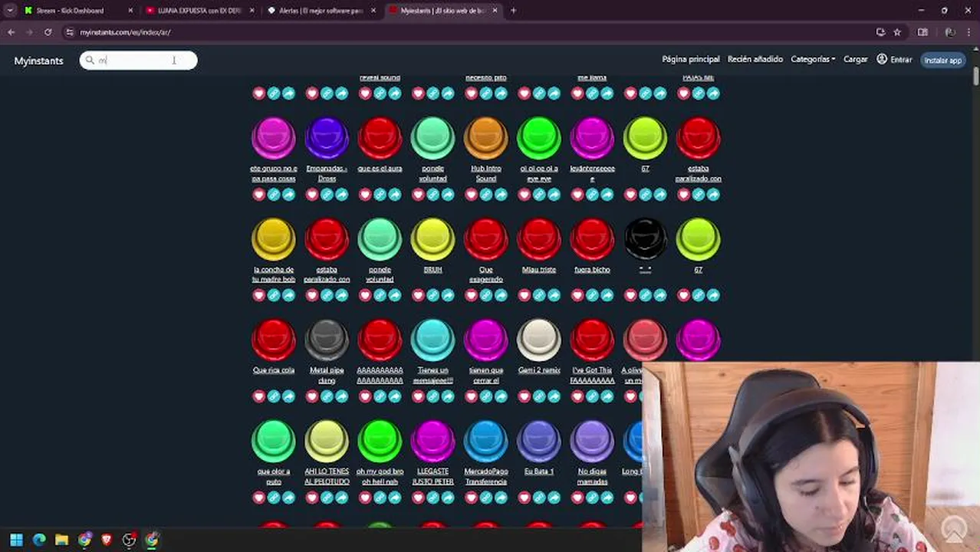Click Entrar to sign in

[895, 59]
